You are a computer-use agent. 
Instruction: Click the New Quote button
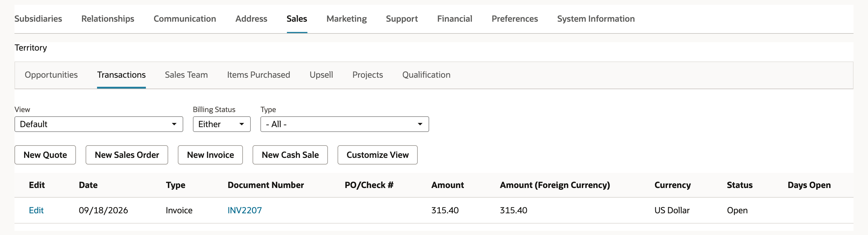45,155
